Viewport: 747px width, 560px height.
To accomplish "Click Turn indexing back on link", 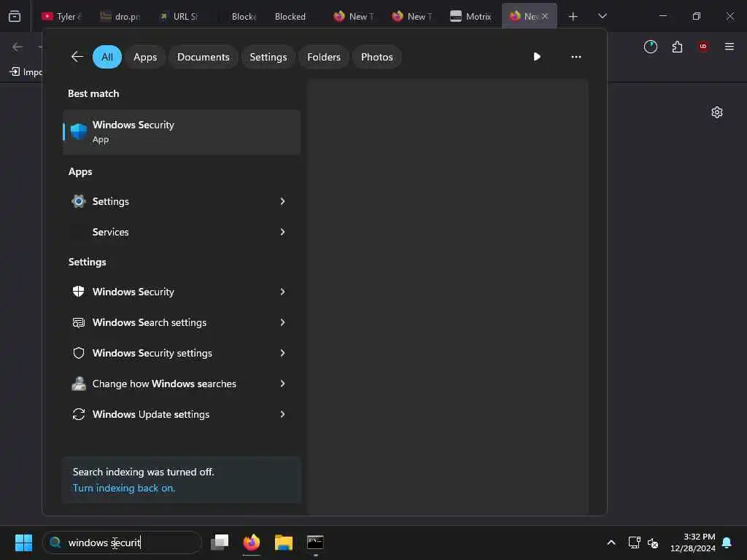I will coord(124,488).
